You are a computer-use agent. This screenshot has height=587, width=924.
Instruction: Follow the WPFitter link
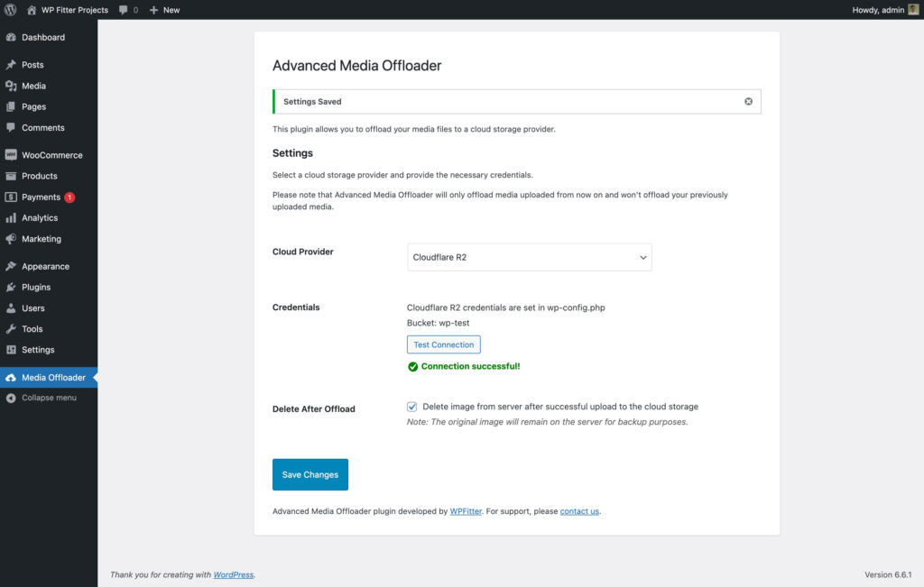[466, 511]
